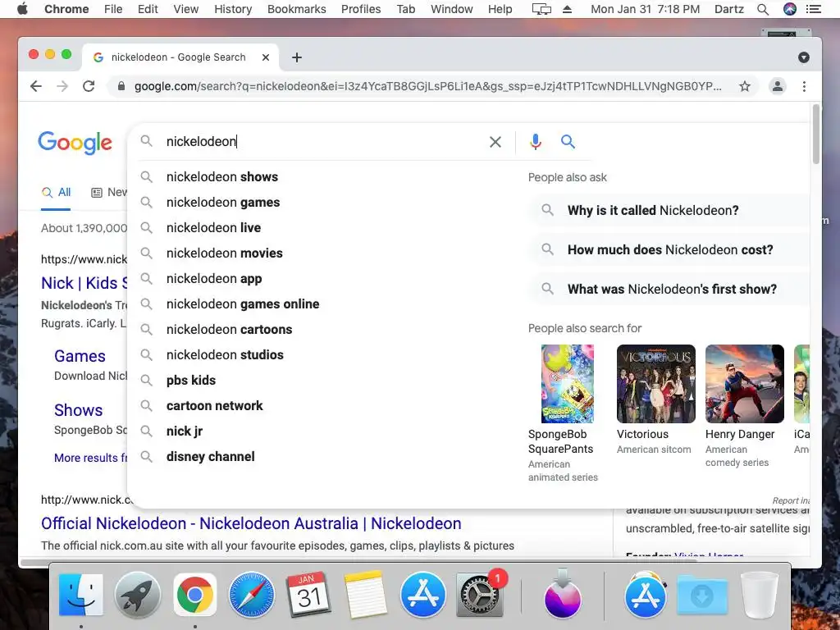Open the Official Nickelodeon Australia result link
Screen dimensions: 840x630
coord(251,523)
